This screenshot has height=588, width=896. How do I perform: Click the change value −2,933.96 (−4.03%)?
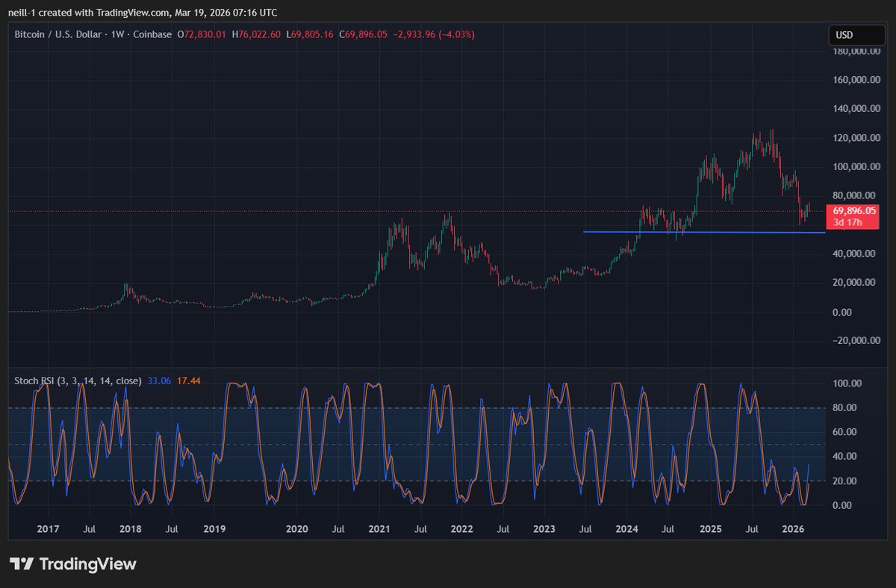433,35
